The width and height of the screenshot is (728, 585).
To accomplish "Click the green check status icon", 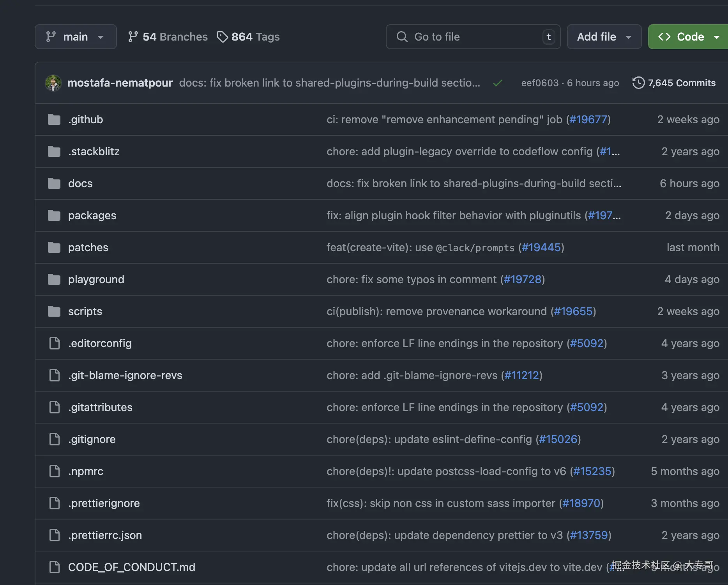I will pyautogui.click(x=498, y=83).
